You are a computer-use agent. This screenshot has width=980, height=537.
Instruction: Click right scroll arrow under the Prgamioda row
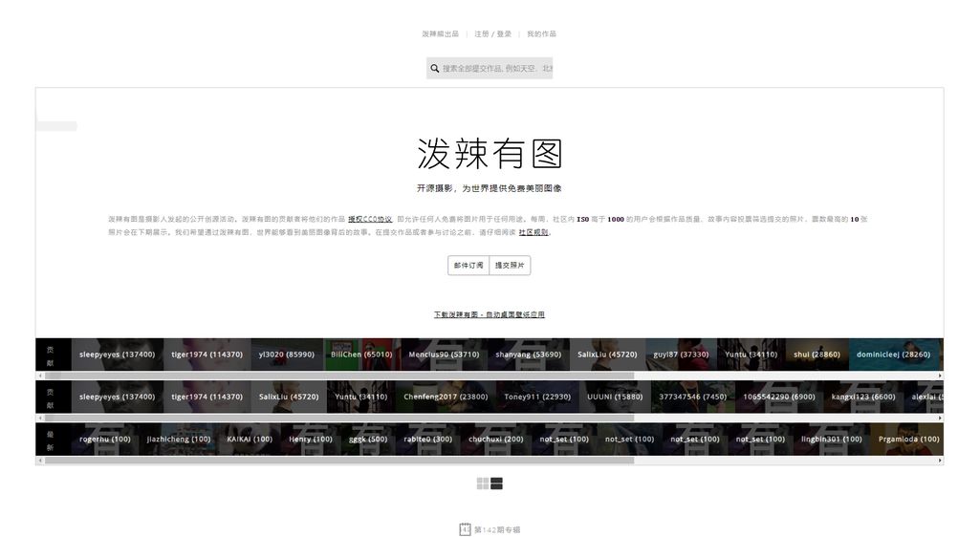940,461
